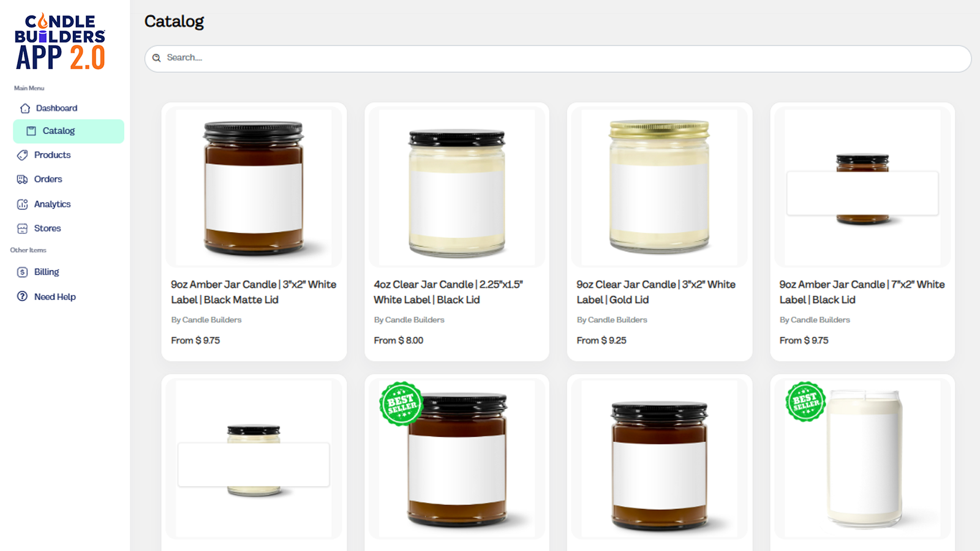Click the Dashboard home icon
Screen dimensions: 980x551
click(25, 108)
